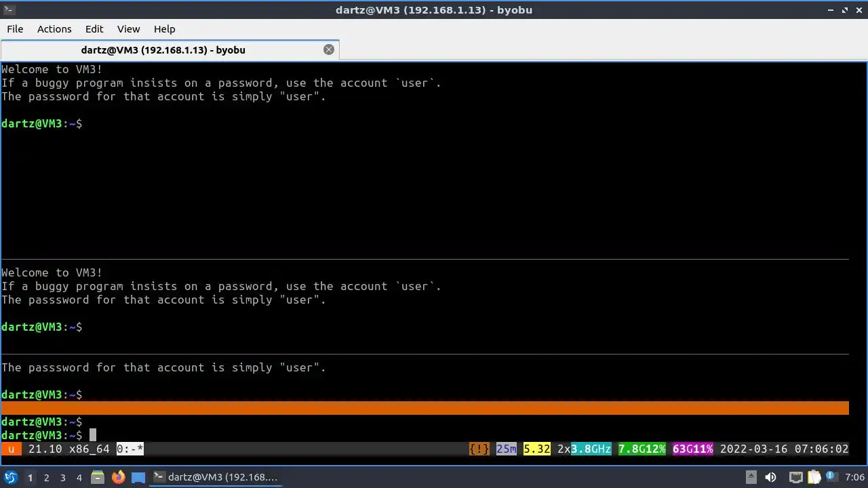
Task: Switch to workspace 1
Action: [x=30, y=478]
